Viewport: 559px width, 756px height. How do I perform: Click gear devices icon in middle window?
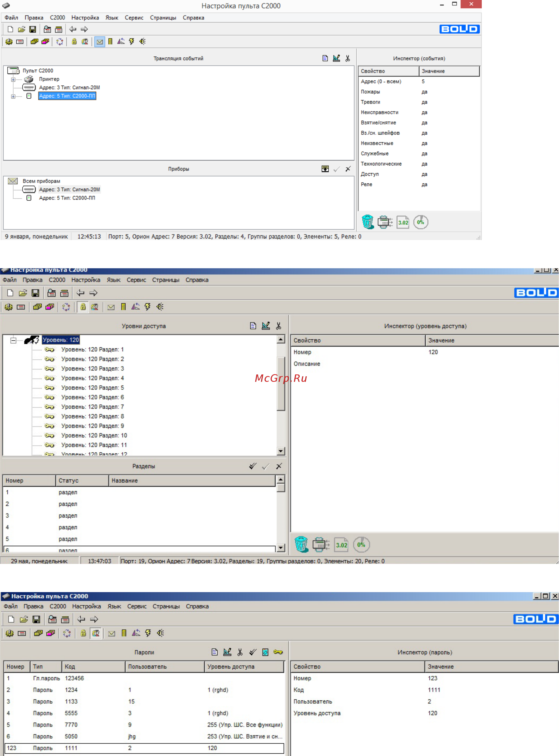(9, 307)
